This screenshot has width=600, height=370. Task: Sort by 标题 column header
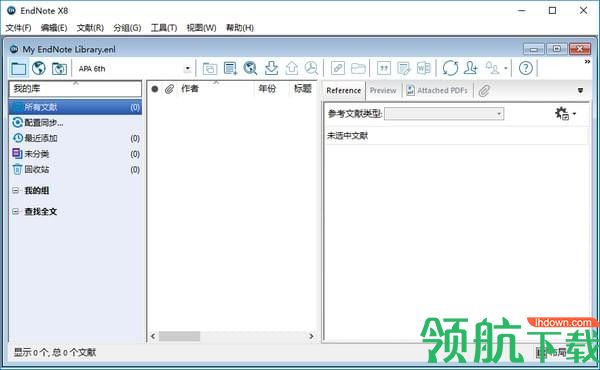303,89
